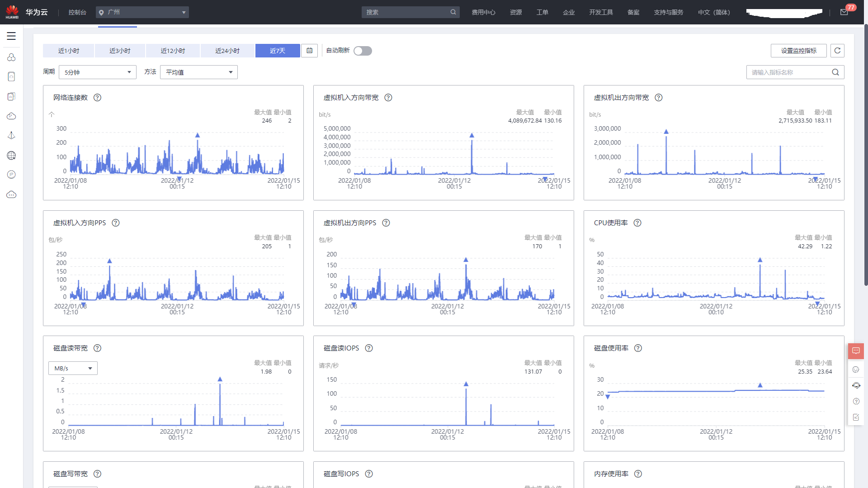Image resolution: width=868 pixels, height=488 pixels.
Task: Open the elastic IP sidebar icon
Action: (11, 175)
